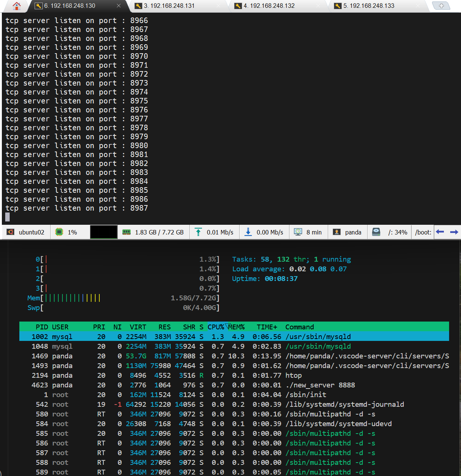Click the download speed arrow icon
This screenshot has height=476, width=461.
pyautogui.click(x=248, y=232)
